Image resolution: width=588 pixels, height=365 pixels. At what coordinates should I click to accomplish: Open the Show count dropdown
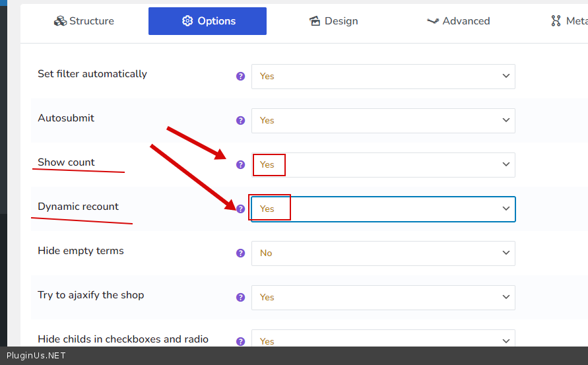pos(383,164)
